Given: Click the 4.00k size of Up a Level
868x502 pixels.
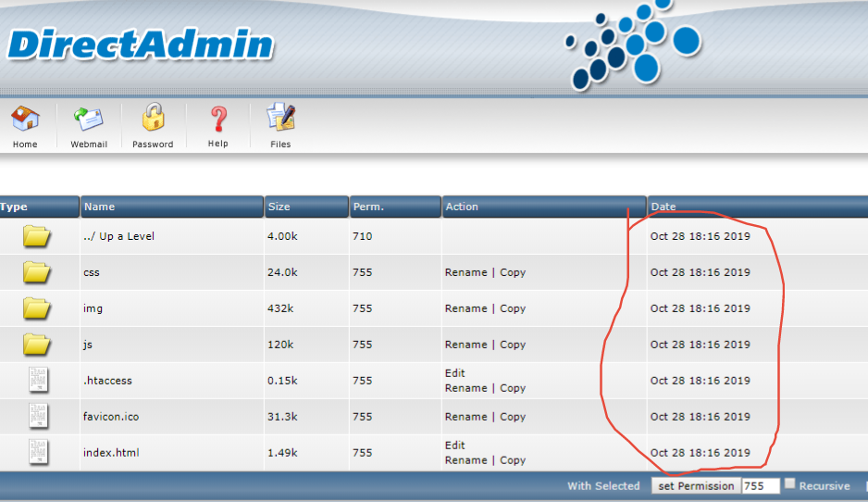Looking at the screenshot, I should pyautogui.click(x=282, y=236).
